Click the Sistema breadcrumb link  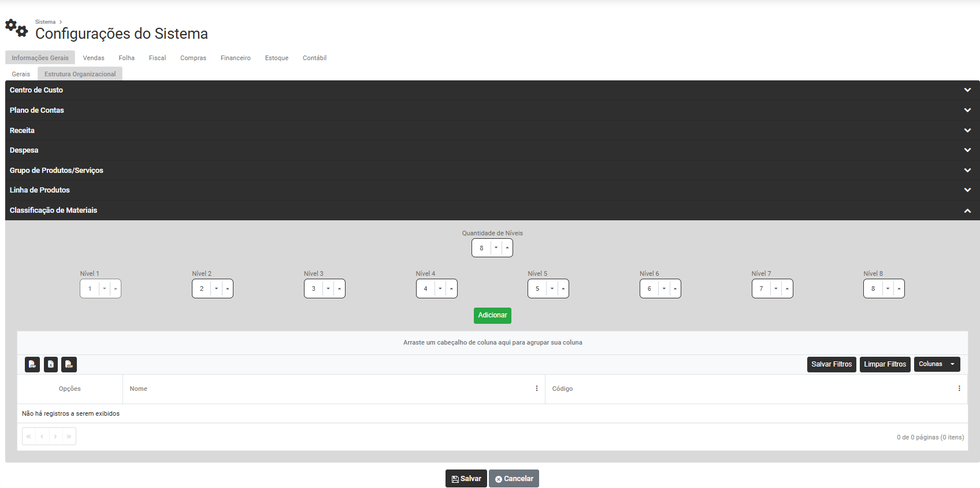click(45, 22)
